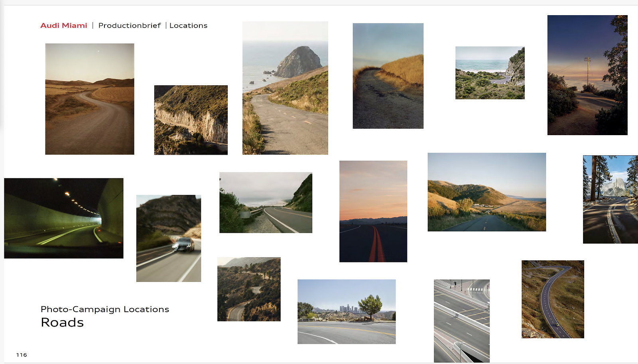Click the Productionbrief breadcrumb text
Screen dimensions: 638x364
click(x=130, y=26)
